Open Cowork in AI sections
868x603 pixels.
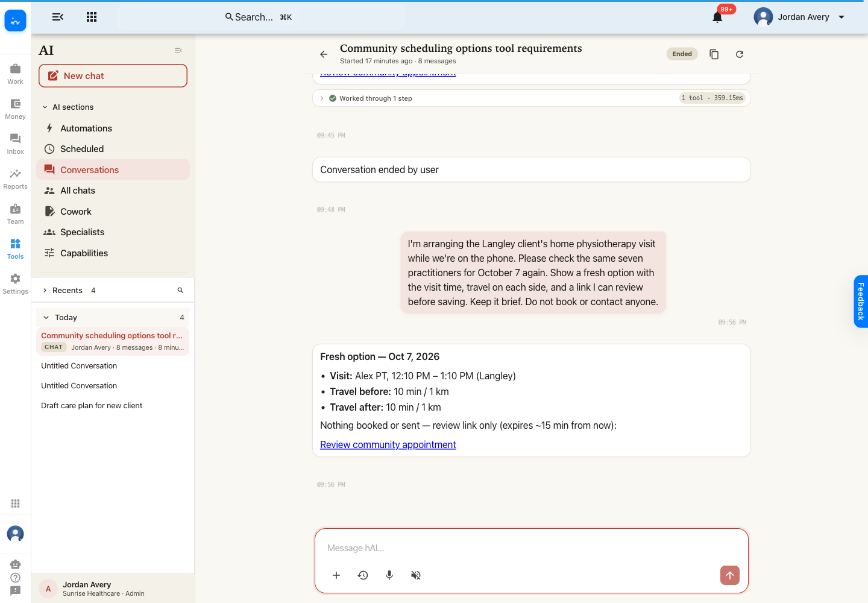tap(113, 212)
